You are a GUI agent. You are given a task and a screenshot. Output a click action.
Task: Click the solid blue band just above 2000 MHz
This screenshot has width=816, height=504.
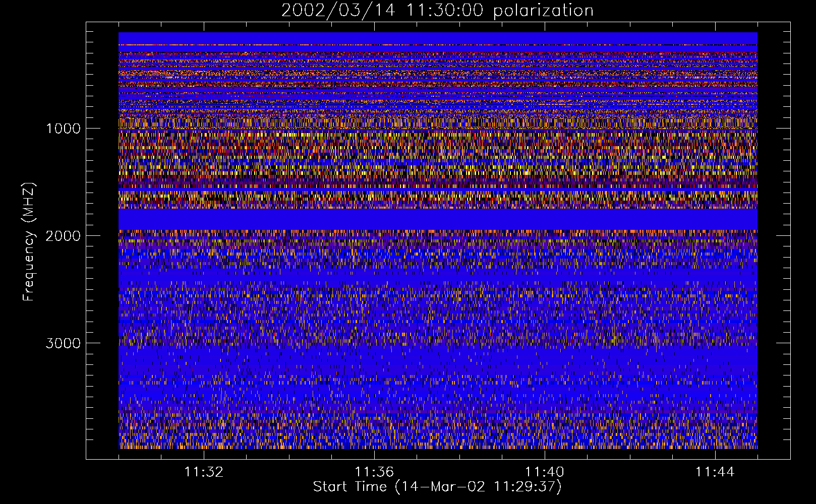pos(438,219)
